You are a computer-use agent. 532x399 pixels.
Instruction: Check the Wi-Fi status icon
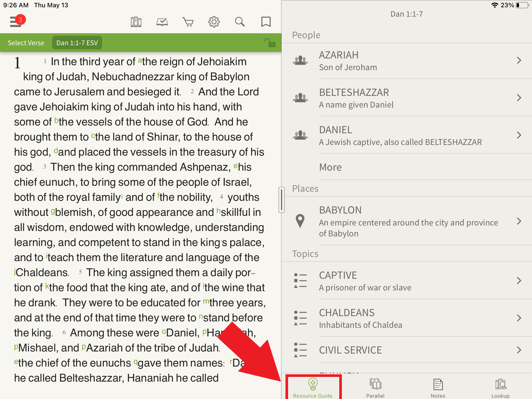pos(495,5)
